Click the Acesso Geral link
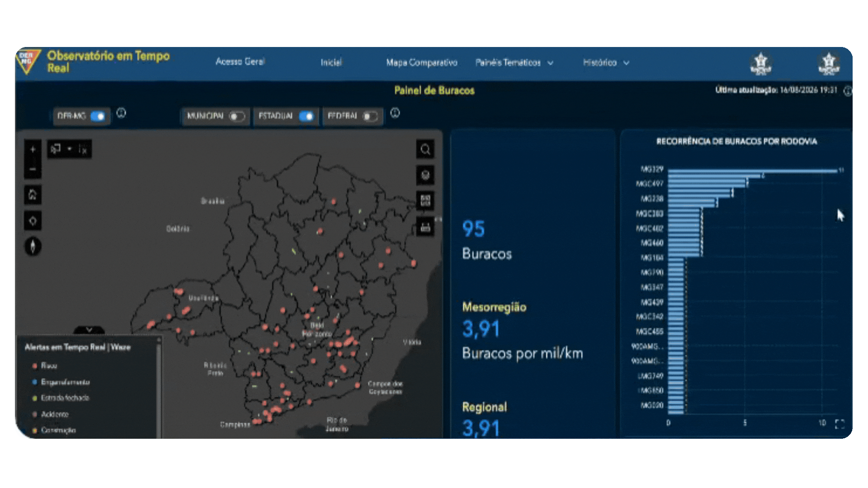Viewport: 868px width, 488px height. tap(240, 61)
